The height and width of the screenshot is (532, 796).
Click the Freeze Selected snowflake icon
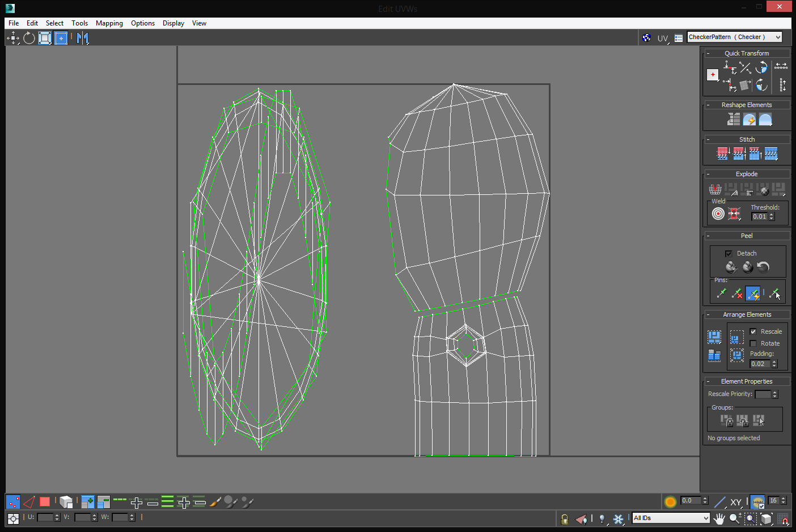tap(619, 518)
